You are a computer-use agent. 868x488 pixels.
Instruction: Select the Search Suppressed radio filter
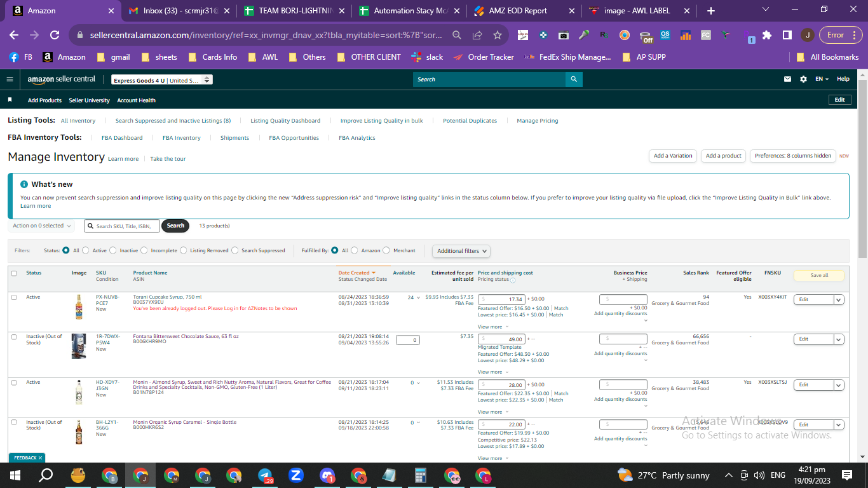235,250
